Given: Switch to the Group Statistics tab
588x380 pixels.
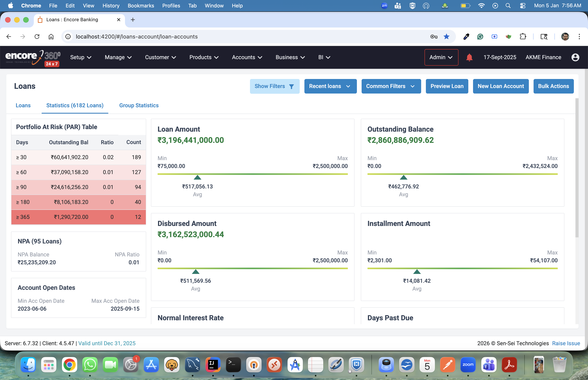Looking at the screenshot, I should point(139,105).
